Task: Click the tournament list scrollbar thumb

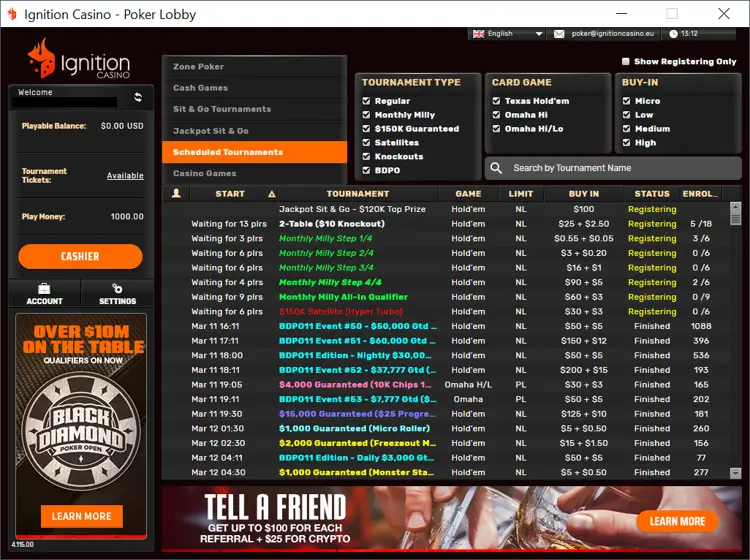Action: tap(736, 218)
